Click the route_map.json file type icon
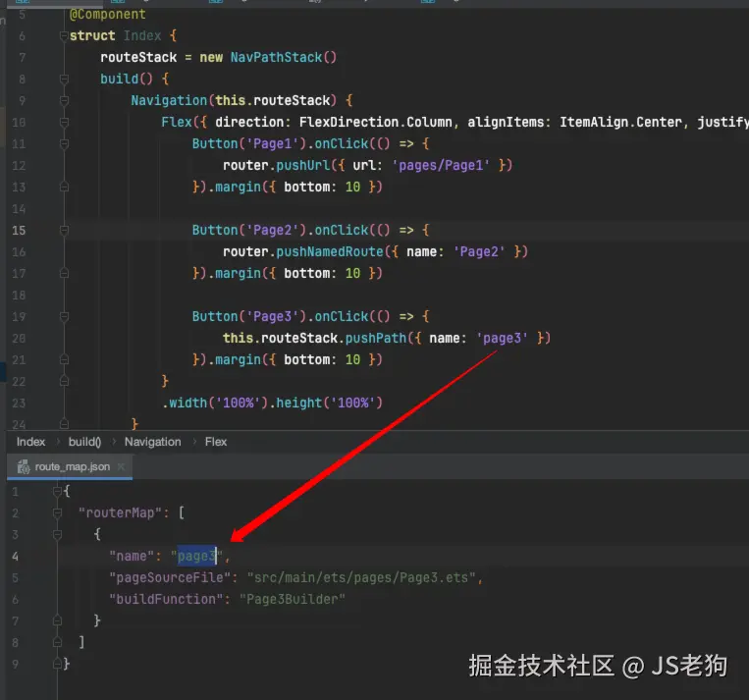This screenshot has width=749, height=700. [x=24, y=466]
